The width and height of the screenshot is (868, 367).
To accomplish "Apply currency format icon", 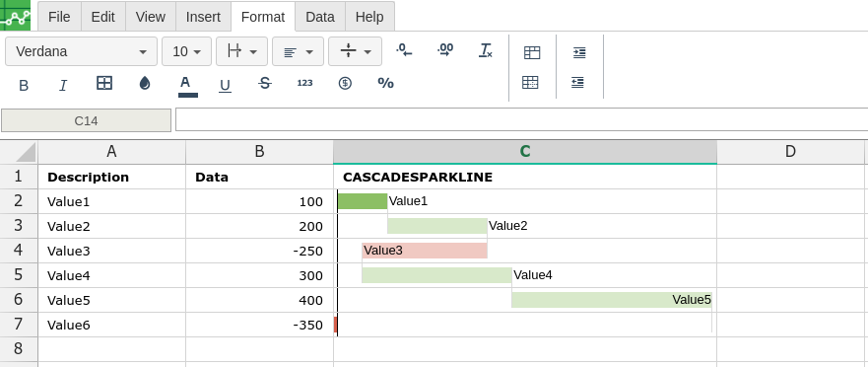I will point(345,83).
